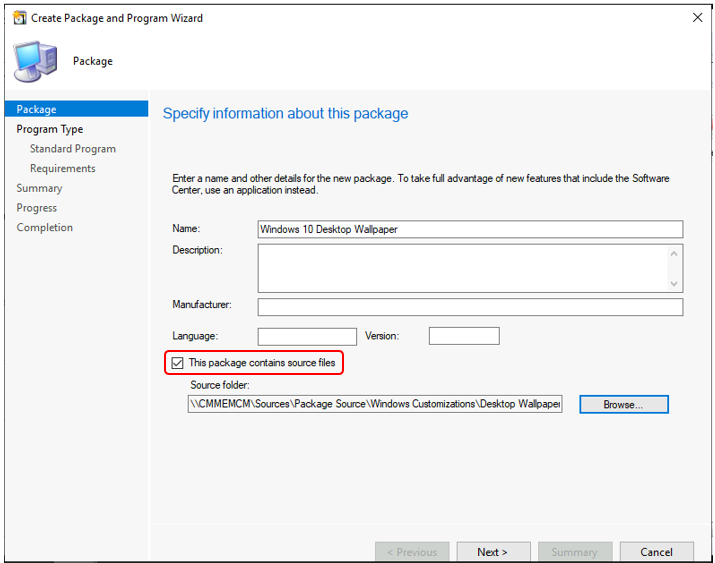The image size is (715, 563).
Task: Toggle 'This package contains source files' checkbox
Action: coord(177,363)
